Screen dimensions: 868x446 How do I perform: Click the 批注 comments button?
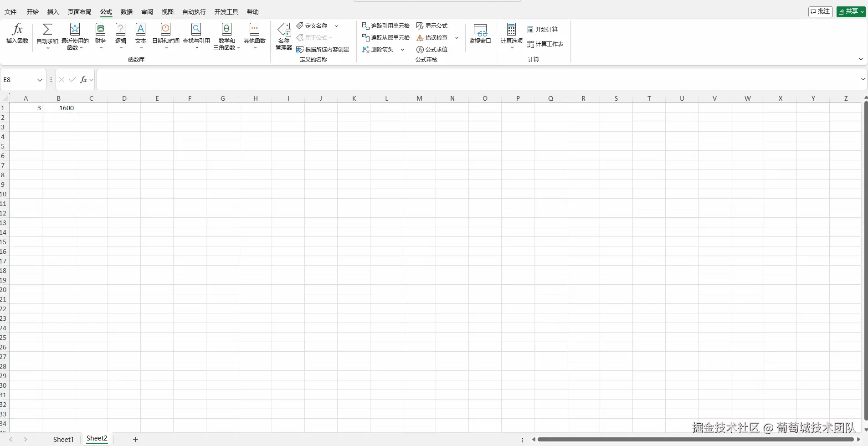tap(821, 11)
